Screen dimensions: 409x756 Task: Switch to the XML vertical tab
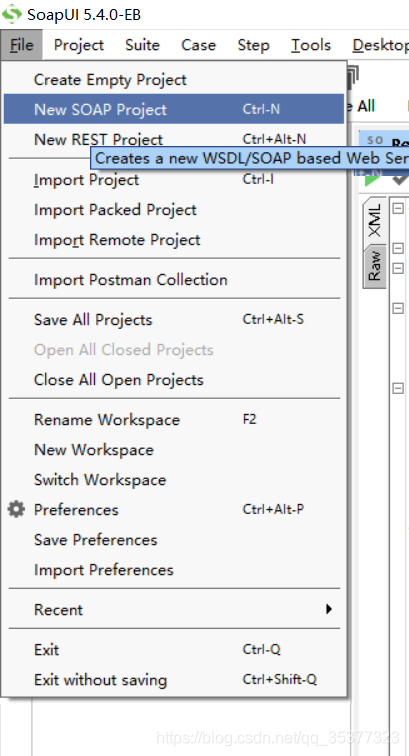[374, 219]
